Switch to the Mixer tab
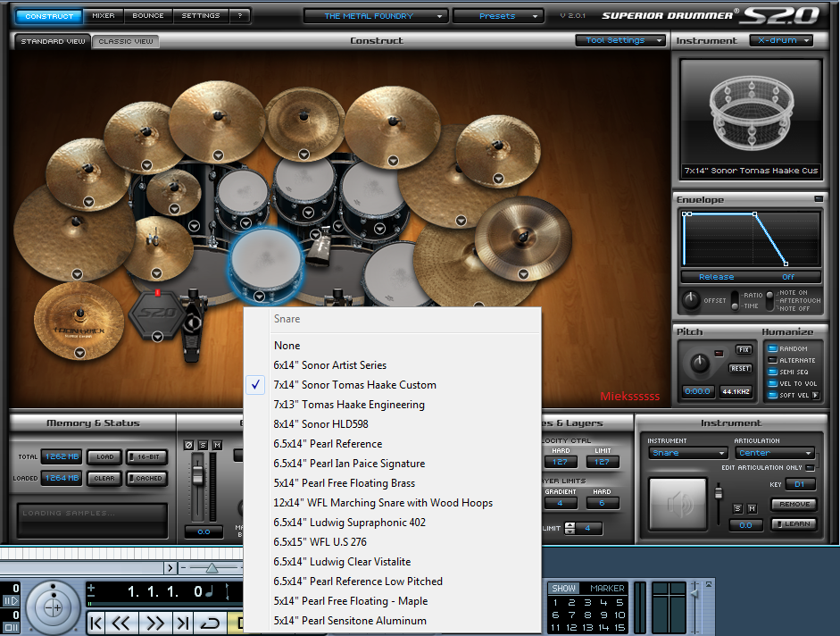Screen dimensions: 840x636 104,16
